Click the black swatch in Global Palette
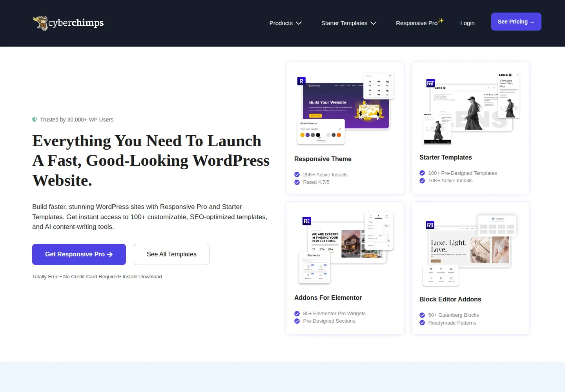565x392 pixels. point(318,135)
